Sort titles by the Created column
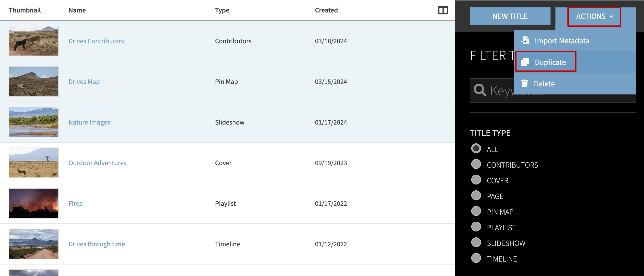The image size is (644, 276). tap(326, 10)
